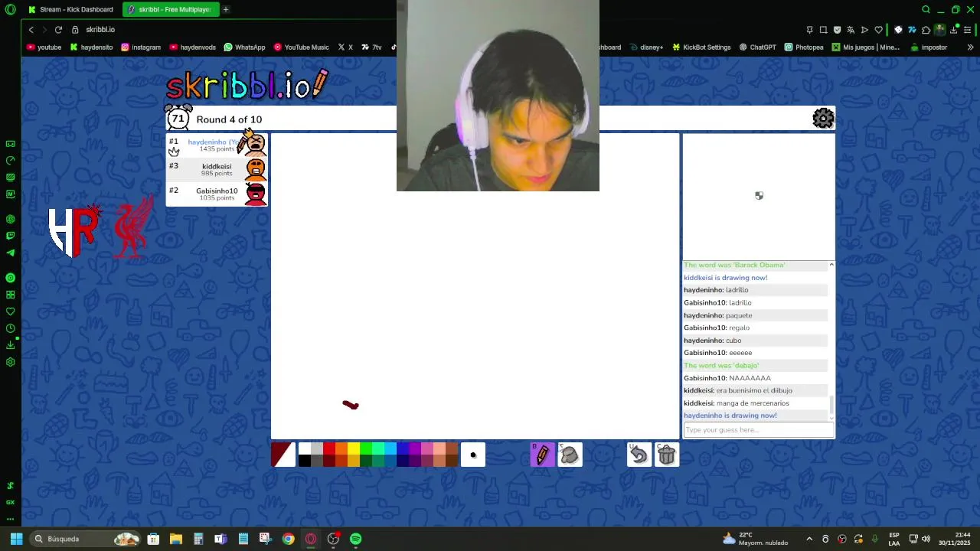Pick the light blue color swatch
980x551 pixels.
click(390, 448)
